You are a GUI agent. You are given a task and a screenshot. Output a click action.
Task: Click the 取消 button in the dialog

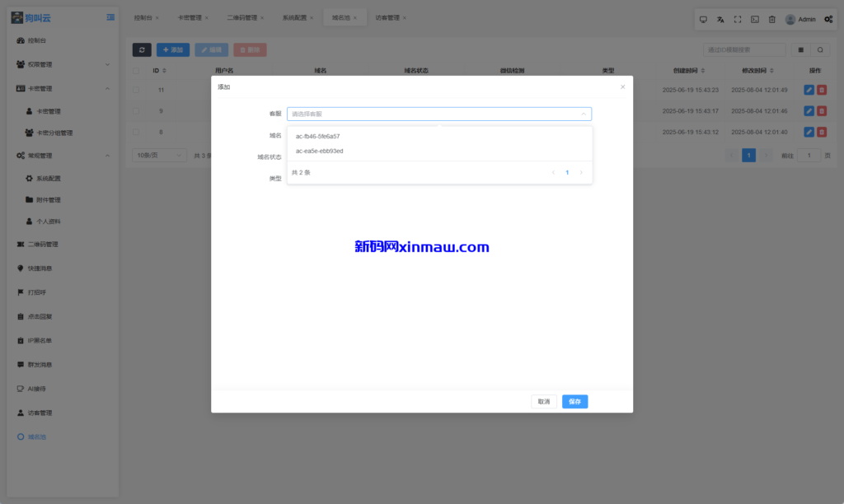coord(543,401)
